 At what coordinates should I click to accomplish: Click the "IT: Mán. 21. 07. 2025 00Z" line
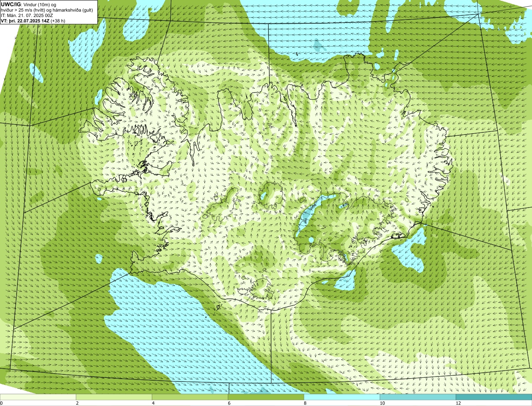pos(27,15)
